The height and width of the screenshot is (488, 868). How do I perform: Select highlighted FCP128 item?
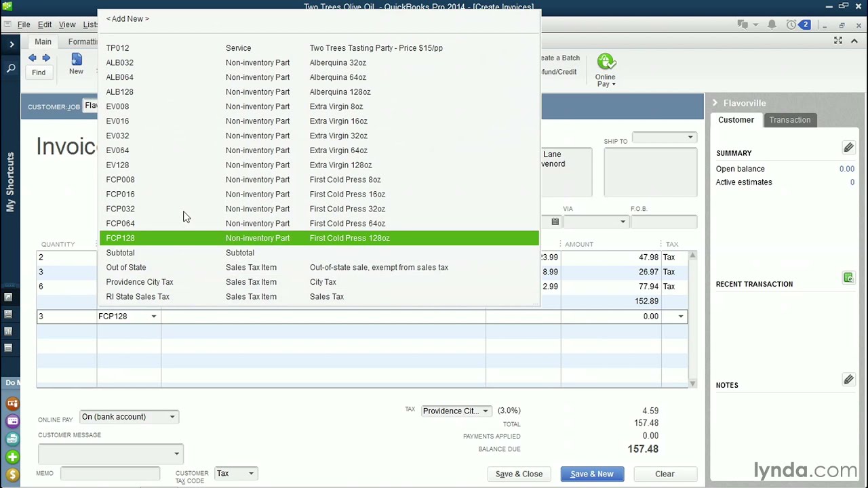point(319,238)
